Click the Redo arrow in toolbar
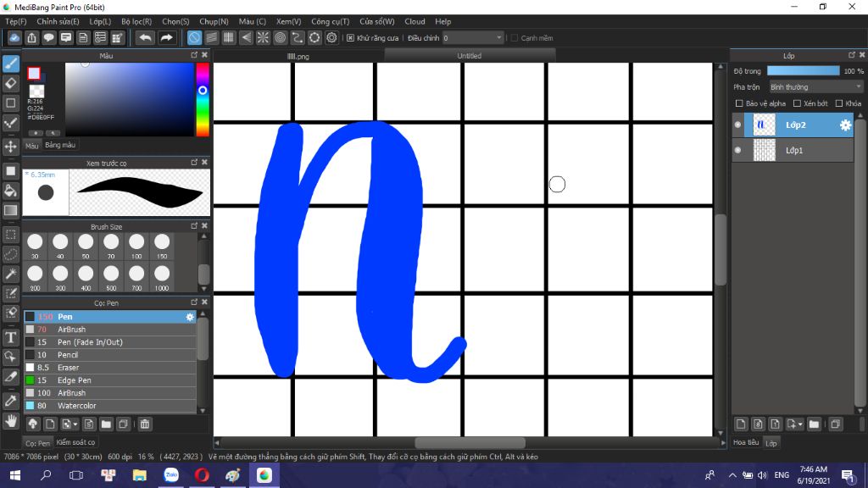This screenshot has height=488, width=868. 166,37
